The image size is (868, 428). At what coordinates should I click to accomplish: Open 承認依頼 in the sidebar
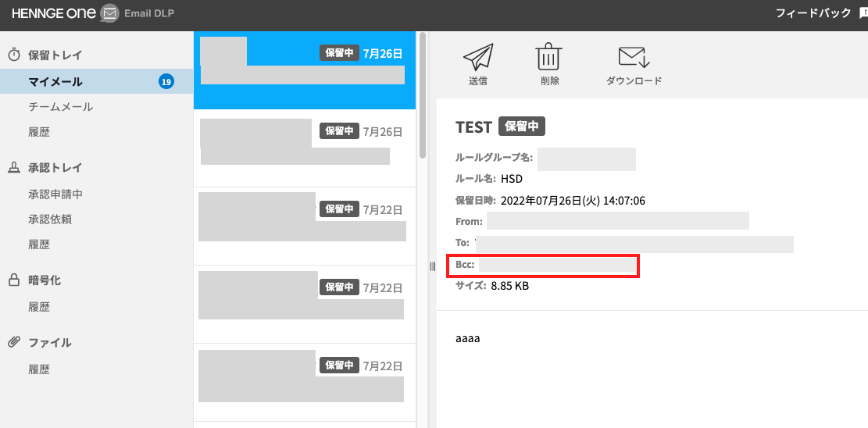pos(50,219)
